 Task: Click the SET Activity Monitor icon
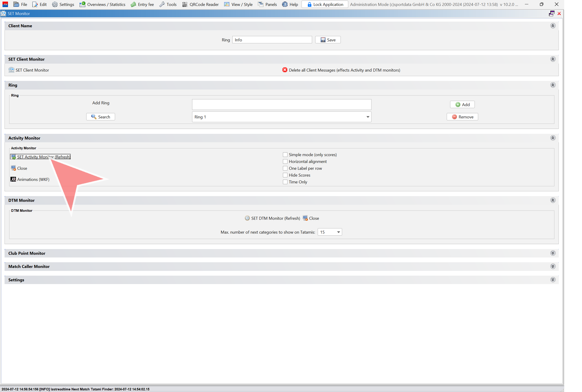(x=13, y=157)
